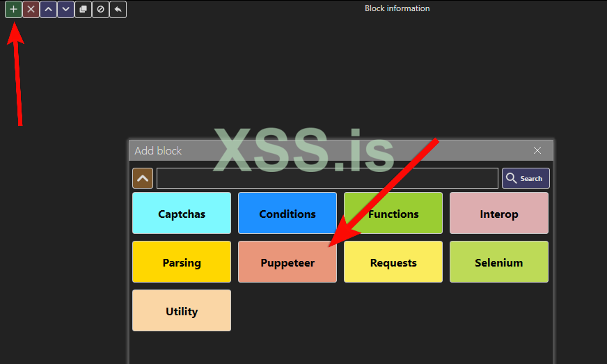Open the Functions block category
The height and width of the screenshot is (364, 607).
[x=393, y=214]
